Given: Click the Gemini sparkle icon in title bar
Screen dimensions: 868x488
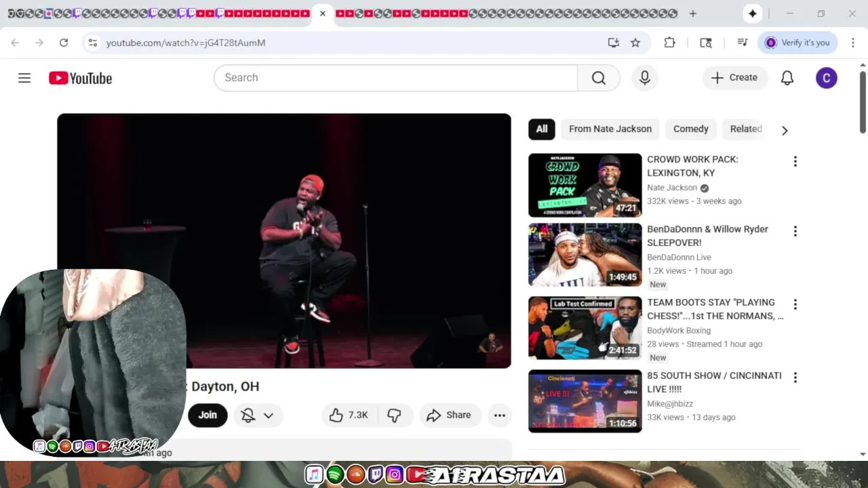Looking at the screenshot, I should [x=752, y=14].
